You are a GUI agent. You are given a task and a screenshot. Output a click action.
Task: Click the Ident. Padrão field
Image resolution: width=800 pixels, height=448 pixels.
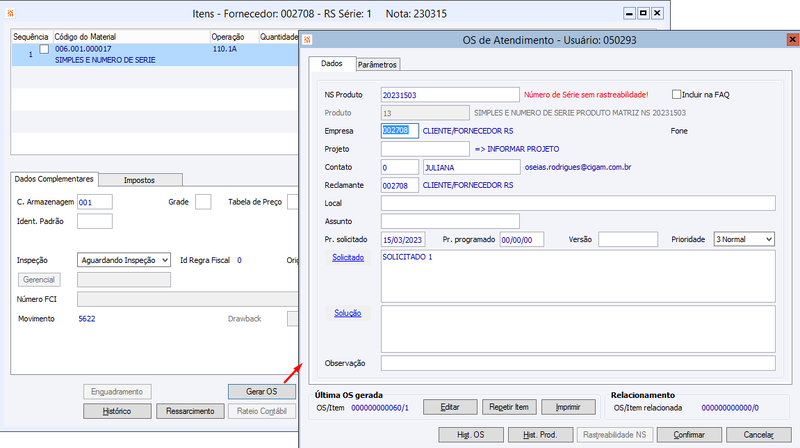click(94, 221)
